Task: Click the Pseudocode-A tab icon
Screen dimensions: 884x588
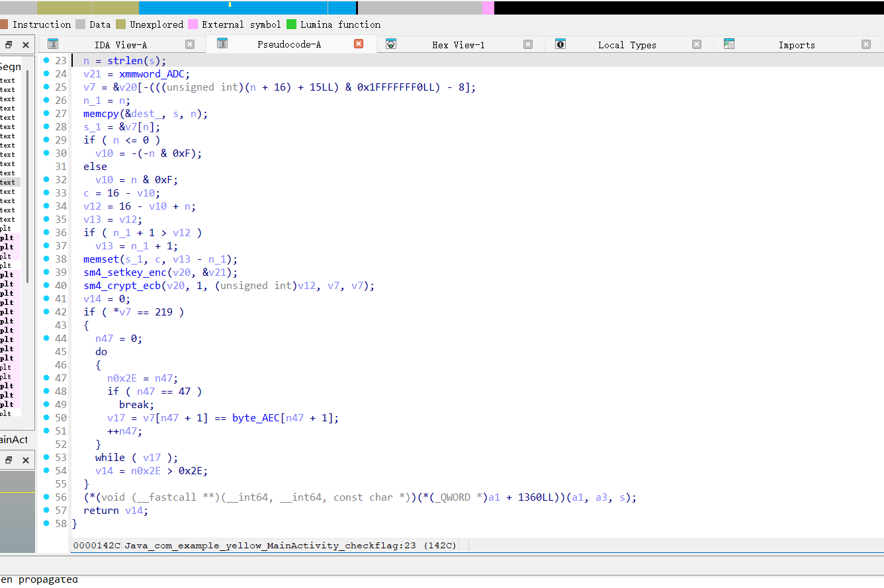Action: [x=222, y=44]
